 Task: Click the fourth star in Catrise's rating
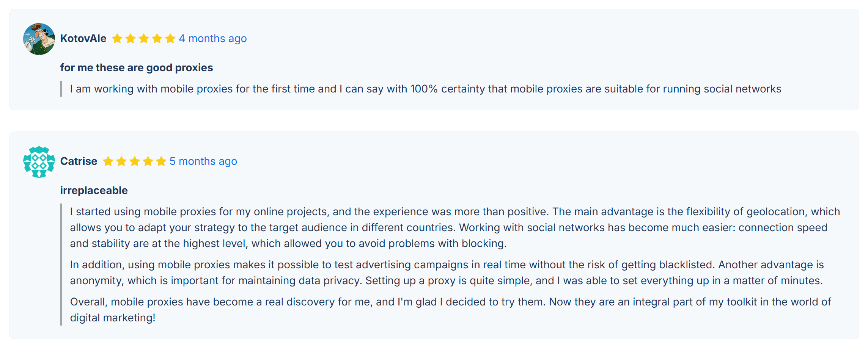click(148, 161)
